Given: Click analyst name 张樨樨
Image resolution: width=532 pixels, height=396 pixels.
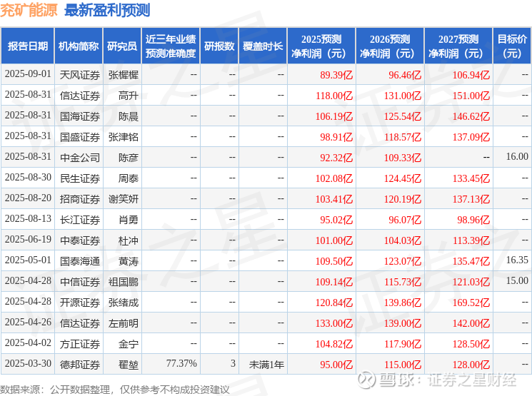Looking at the screenshot, I should [x=123, y=75].
